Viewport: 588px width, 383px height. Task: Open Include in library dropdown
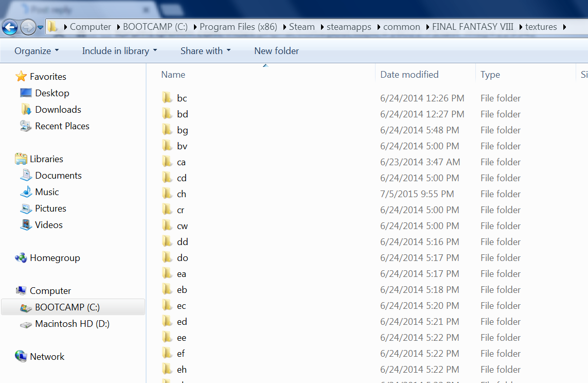point(119,50)
